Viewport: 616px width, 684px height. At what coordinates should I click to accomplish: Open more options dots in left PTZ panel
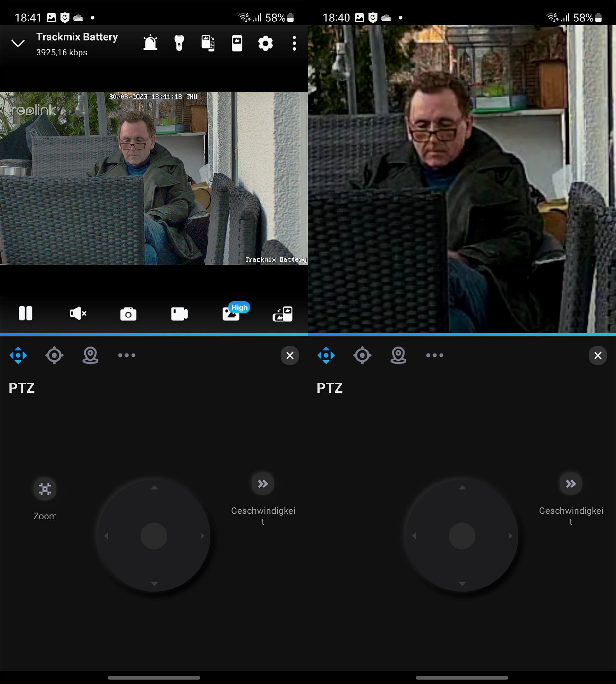pyautogui.click(x=127, y=355)
